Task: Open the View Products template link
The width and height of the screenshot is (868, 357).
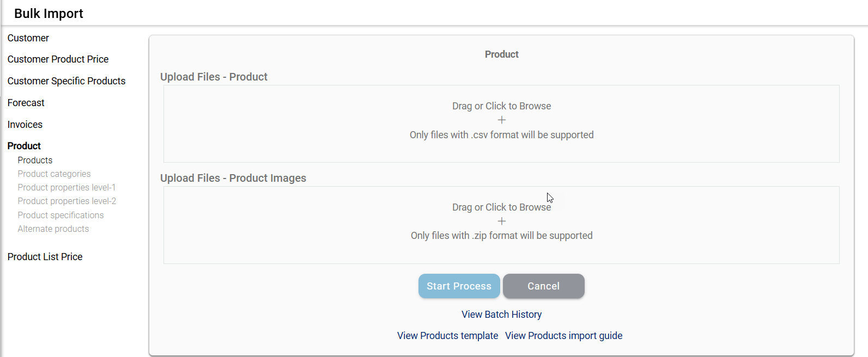Action: [x=447, y=336]
